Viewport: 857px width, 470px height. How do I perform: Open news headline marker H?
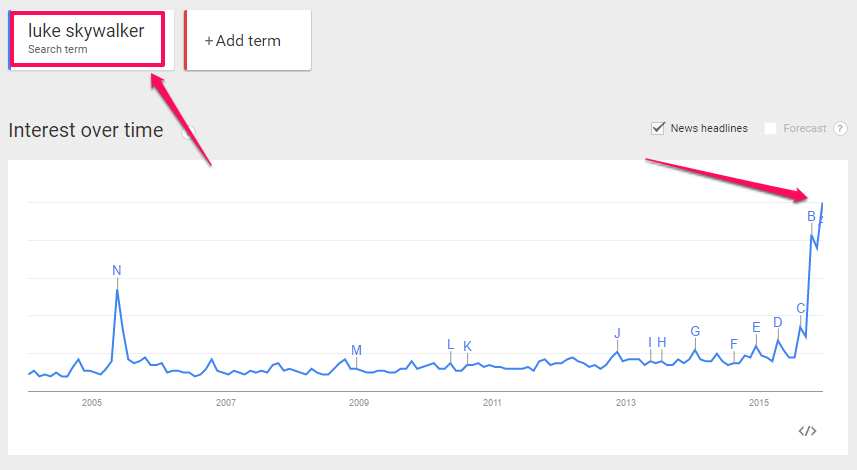662,342
